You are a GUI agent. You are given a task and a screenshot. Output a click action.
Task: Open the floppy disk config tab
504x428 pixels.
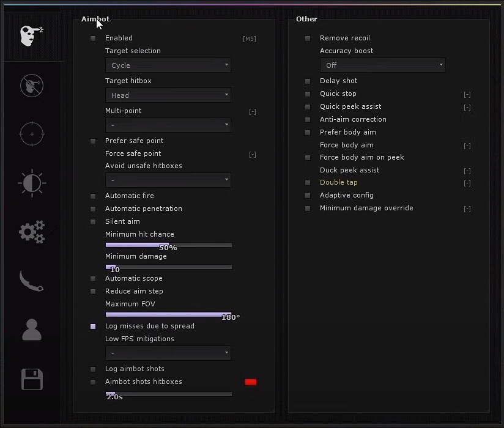point(32,379)
